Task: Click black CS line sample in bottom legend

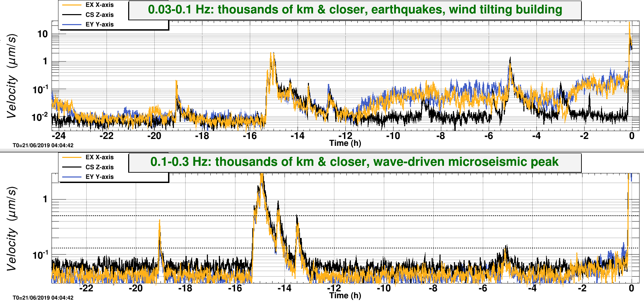Action: click(x=72, y=167)
